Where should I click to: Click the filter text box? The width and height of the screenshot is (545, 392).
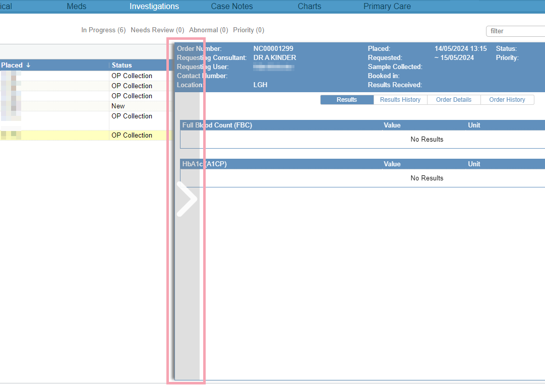point(514,31)
